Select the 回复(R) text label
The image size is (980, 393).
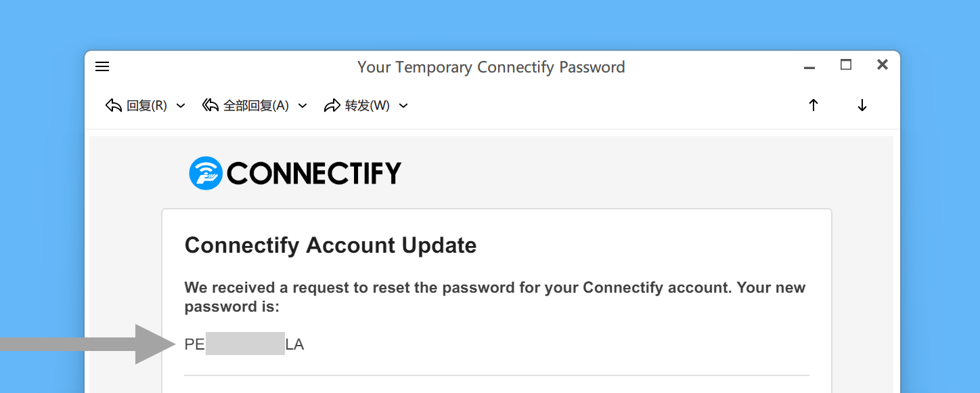tap(147, 106)
